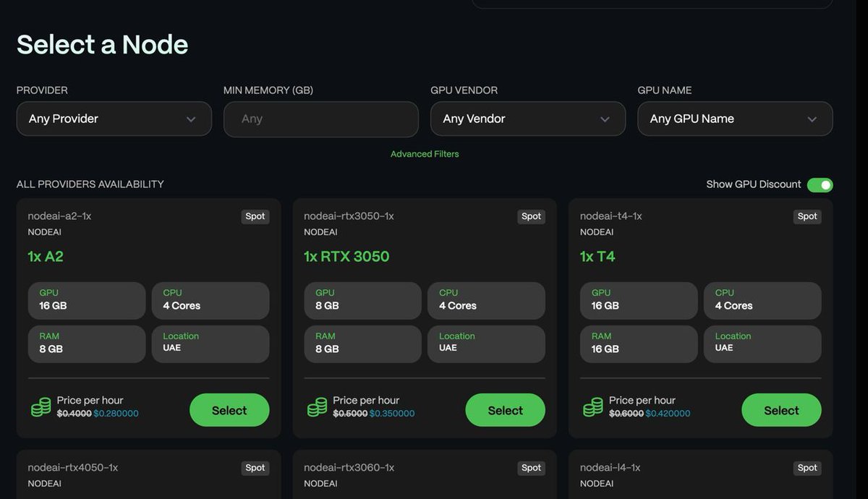This screenshot has width=868, height=499.
Task: Click the CPU 4 Cores tile on RTX 3050 card
Action: [x=486, y=300]
